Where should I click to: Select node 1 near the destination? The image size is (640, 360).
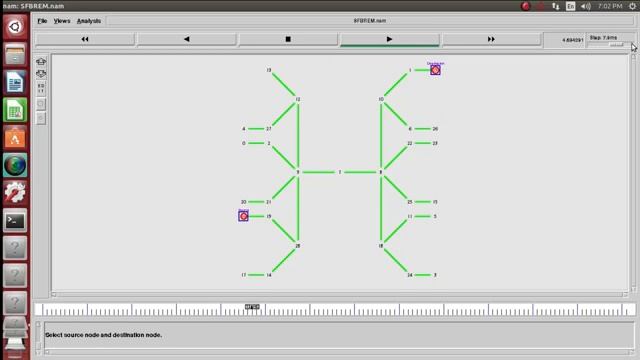410,70
